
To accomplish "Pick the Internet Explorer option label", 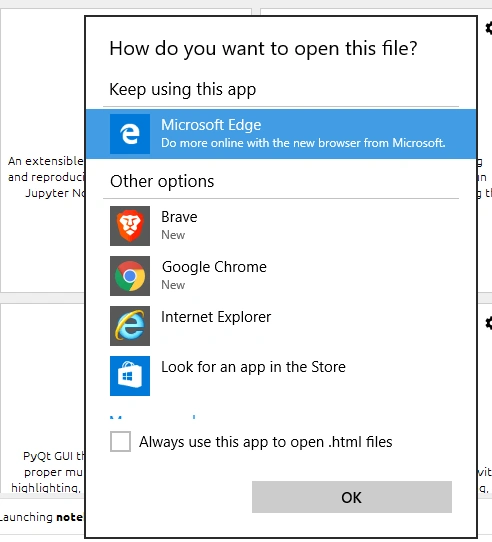I will [216, 317].
